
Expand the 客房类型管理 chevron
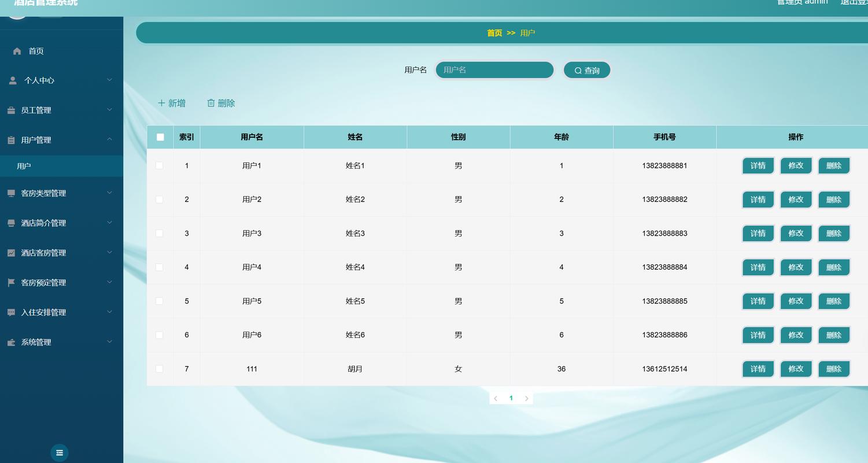pyautogui.click(x=109, y=193)
